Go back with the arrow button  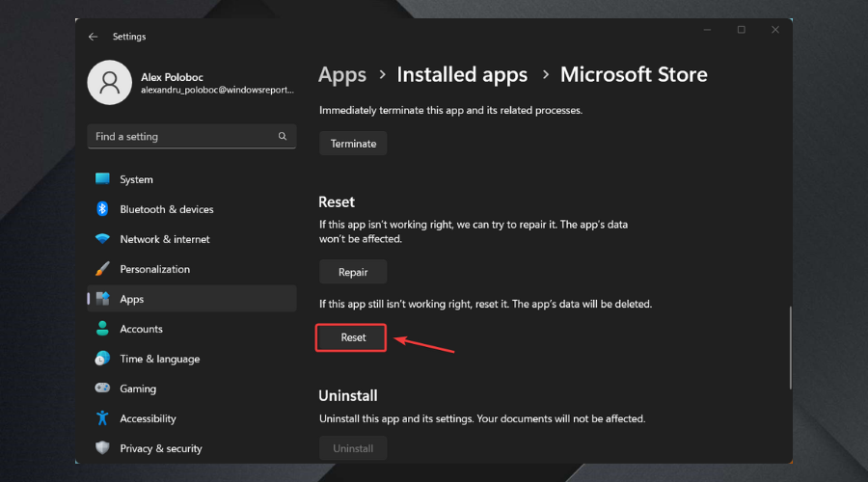click(x=94, y=37)
